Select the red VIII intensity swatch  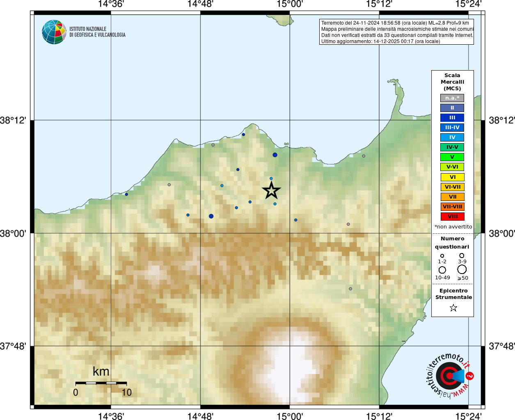(x=452, y=217)
